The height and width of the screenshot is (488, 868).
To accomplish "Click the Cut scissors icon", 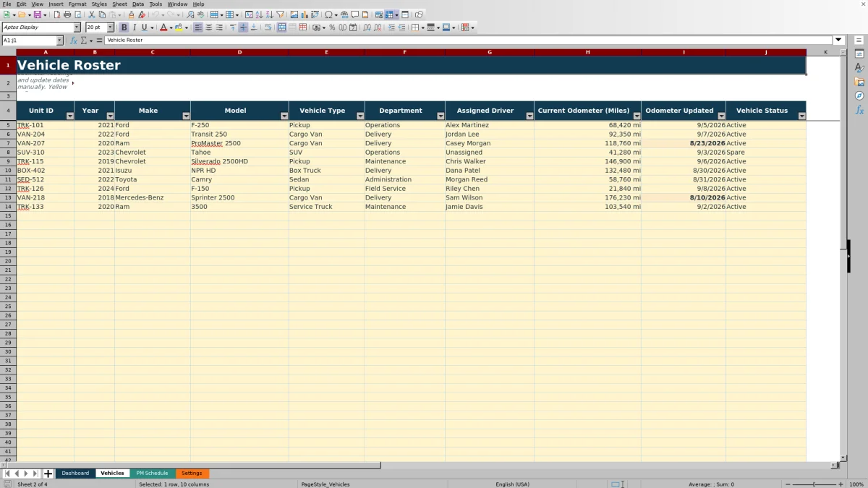I will pyautogui.click(x=92, y=14).
